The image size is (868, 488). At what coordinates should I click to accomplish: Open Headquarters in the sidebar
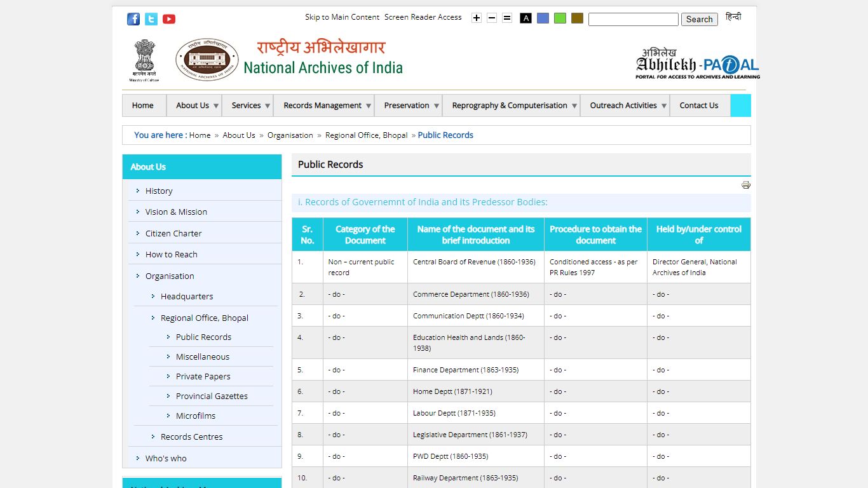click(187, 296)
